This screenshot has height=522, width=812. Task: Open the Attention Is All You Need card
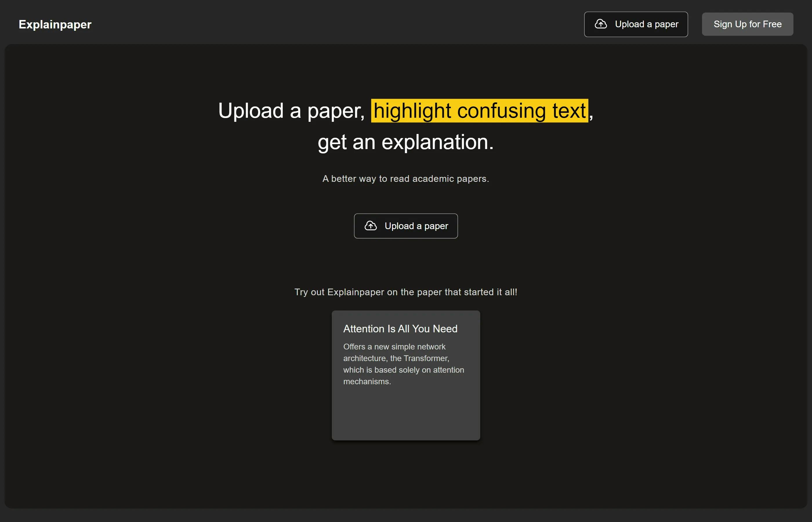click(406, 375)
